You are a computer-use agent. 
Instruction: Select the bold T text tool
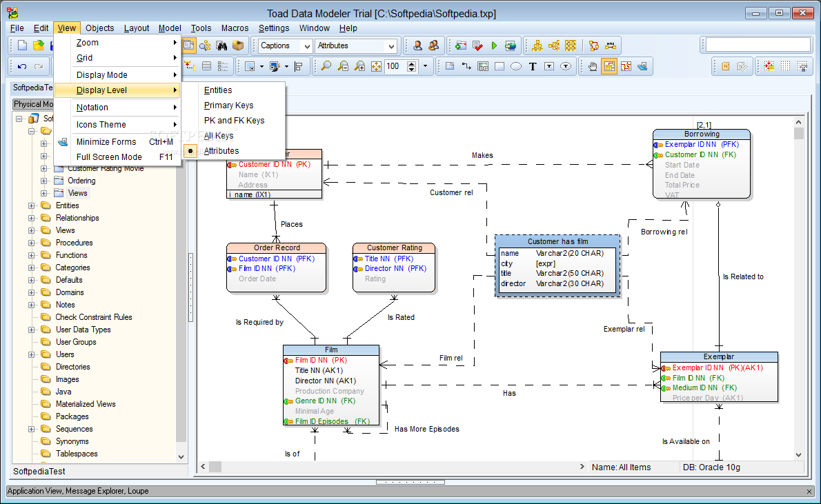coord(533,66)
